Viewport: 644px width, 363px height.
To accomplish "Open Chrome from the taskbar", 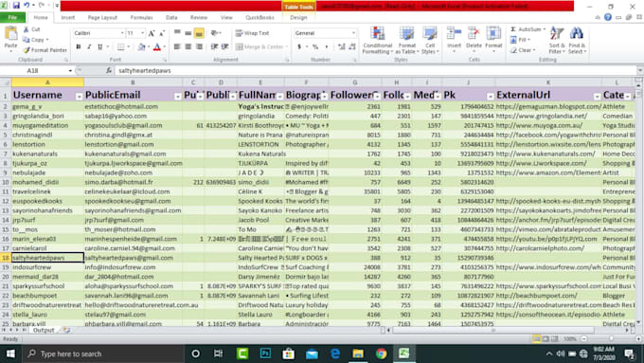I will click(381, 354).
